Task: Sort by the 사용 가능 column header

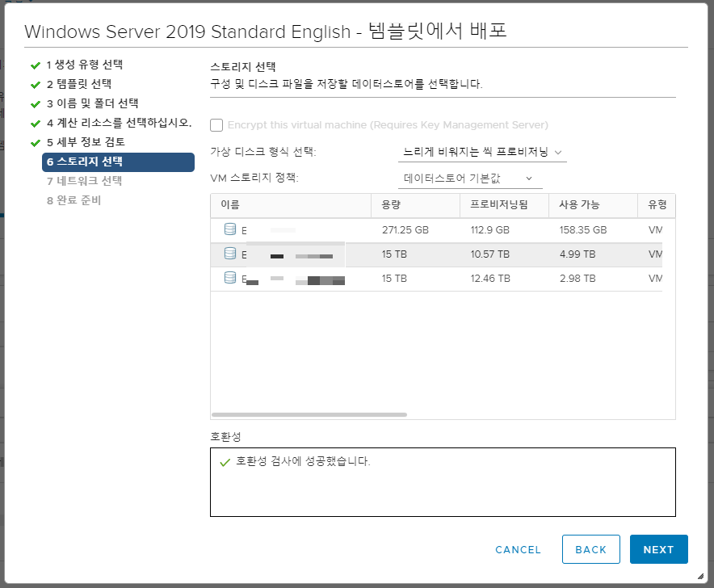Action: click(x=593, y=205)
